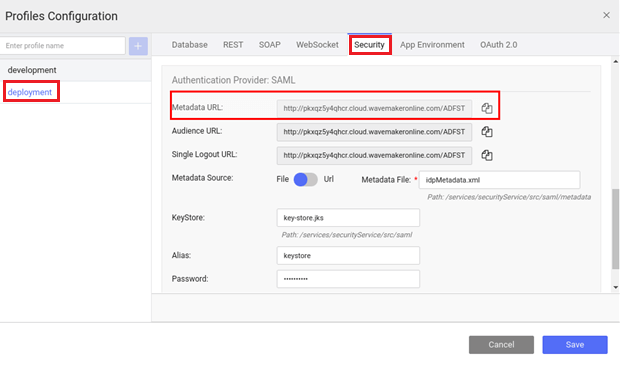Click the scrollbar down arrow

tap(615, 287)
